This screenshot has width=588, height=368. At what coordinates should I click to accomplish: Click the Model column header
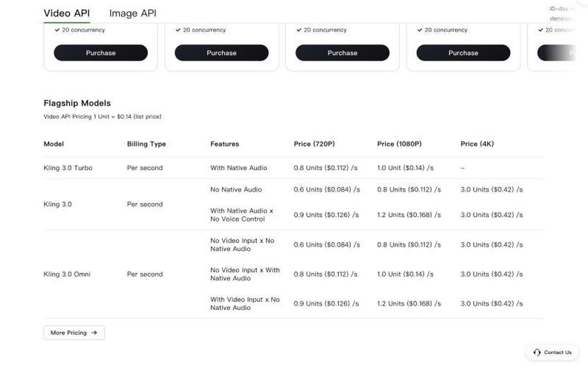click(x=53, y=144)
